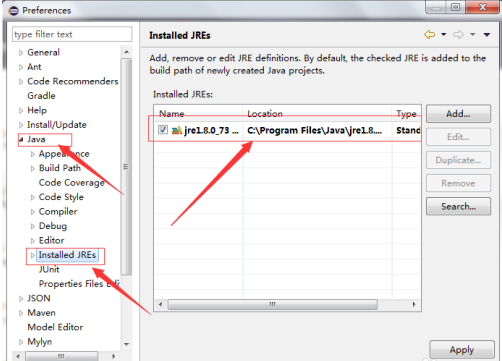The image size is (502, 361).
Task: Click the jre1.8.0_73 library icon
Action: (x=176, y=130)
